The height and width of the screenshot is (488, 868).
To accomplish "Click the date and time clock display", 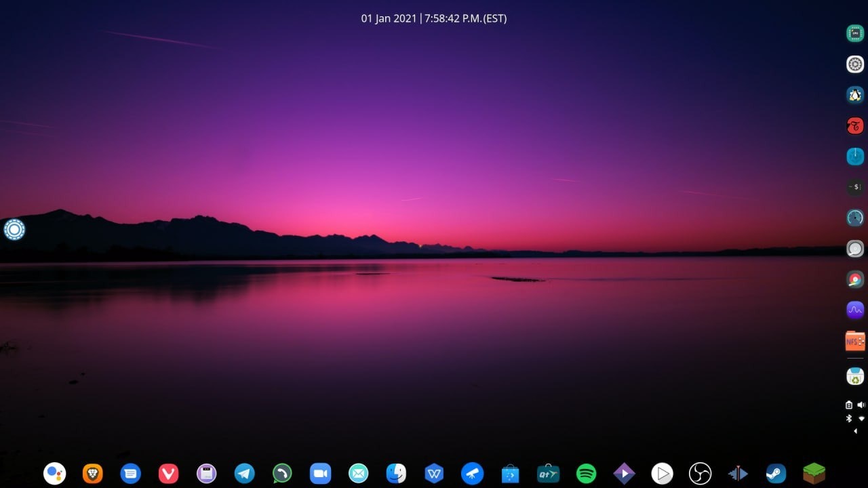I will 434,18.
